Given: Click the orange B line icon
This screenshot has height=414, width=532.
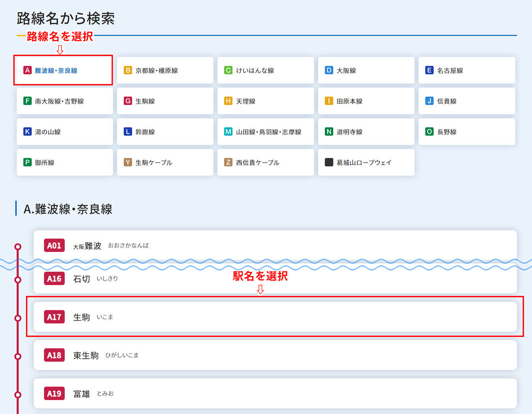Looking at the screenshot, I should [x=128, y=70].
